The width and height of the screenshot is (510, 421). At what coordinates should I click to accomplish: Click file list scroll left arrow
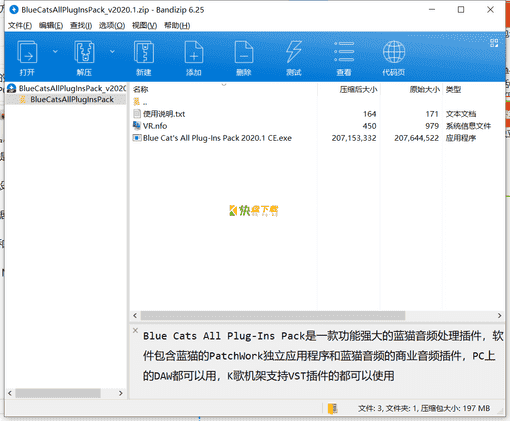tap(135, 315)
